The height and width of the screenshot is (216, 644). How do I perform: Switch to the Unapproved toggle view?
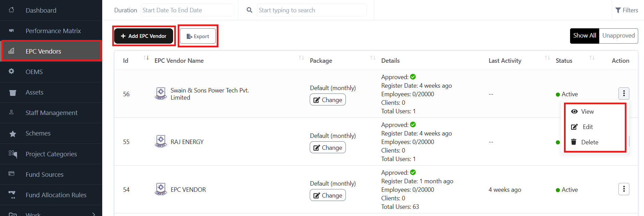coord(618,35)
